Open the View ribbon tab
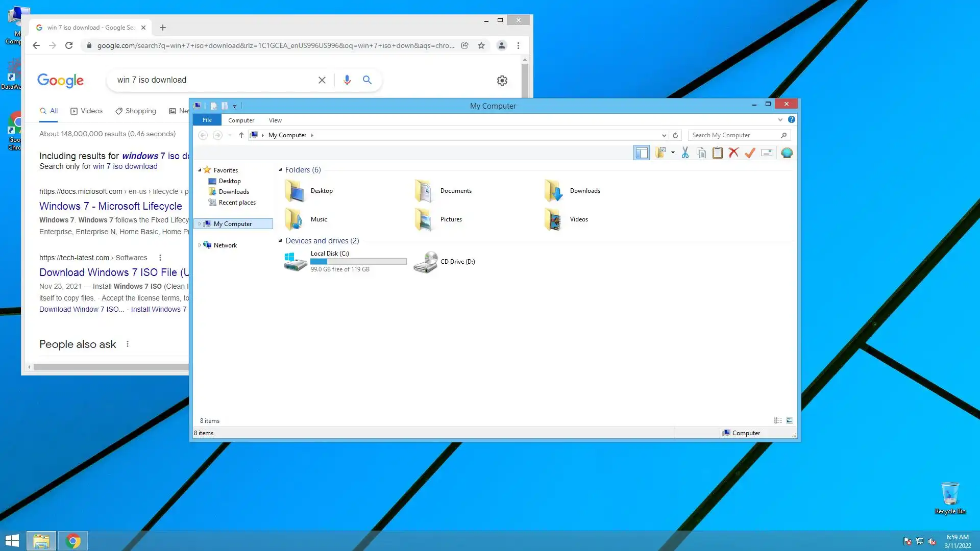 point(275,120)
